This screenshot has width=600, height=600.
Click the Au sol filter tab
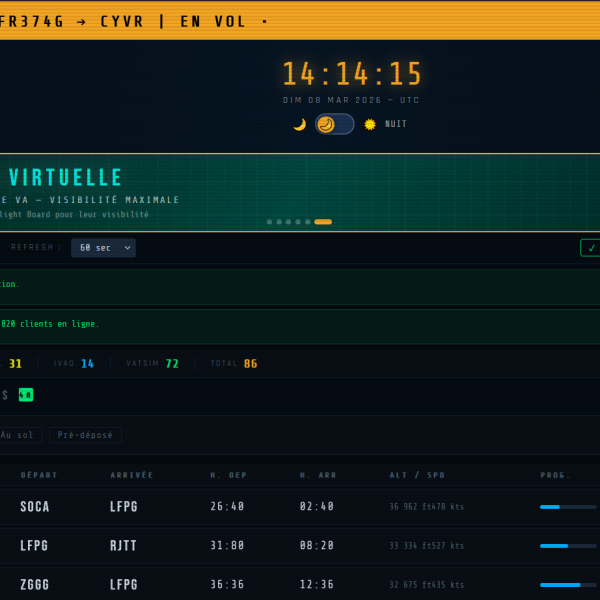pyautogui.click(x=18, y=435)
